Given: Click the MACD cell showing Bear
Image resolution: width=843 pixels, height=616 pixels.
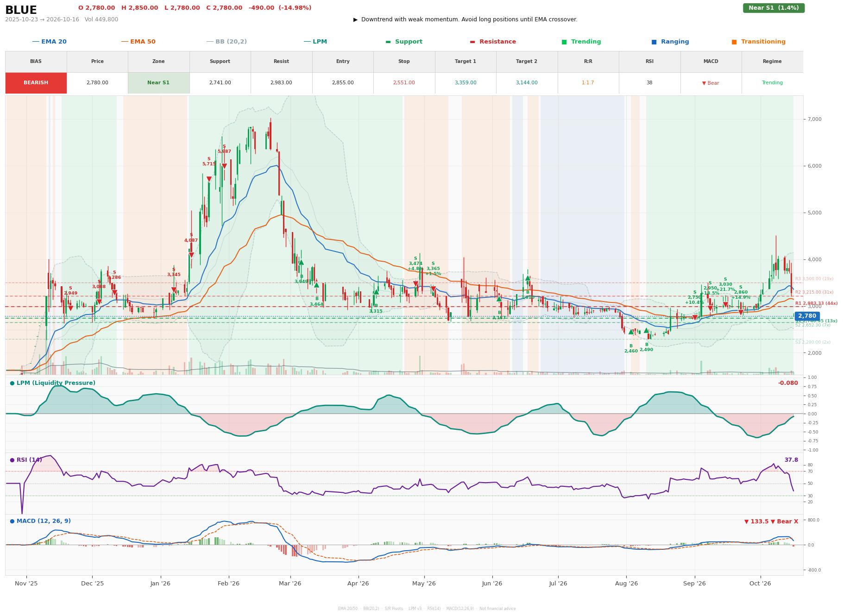Looking at the screenshot, I should [x=711, y=83].
